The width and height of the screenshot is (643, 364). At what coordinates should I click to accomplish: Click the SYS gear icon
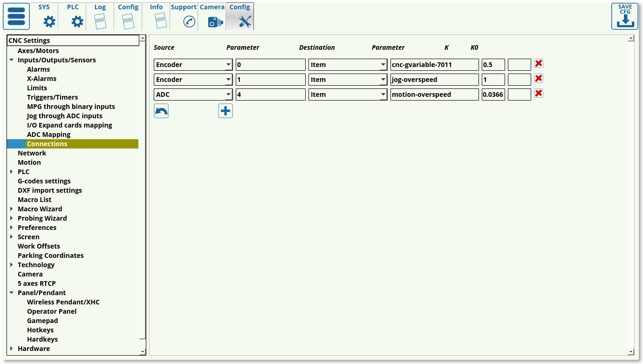click(x=49, y=21)
